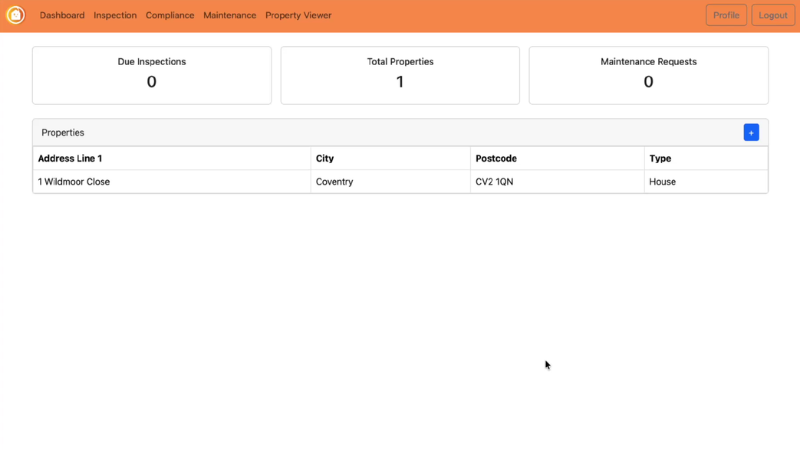Click the Profile button

[726, 15]
